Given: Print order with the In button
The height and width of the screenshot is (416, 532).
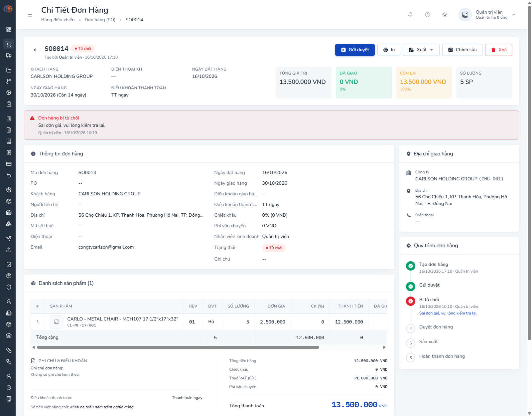Looking at the screenshot, I should click(x=389, y=50).
